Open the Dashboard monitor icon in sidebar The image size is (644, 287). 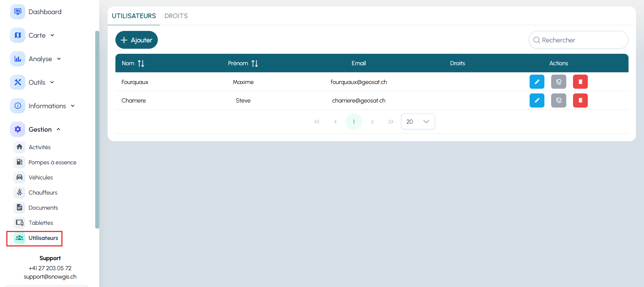coord(17,12)
